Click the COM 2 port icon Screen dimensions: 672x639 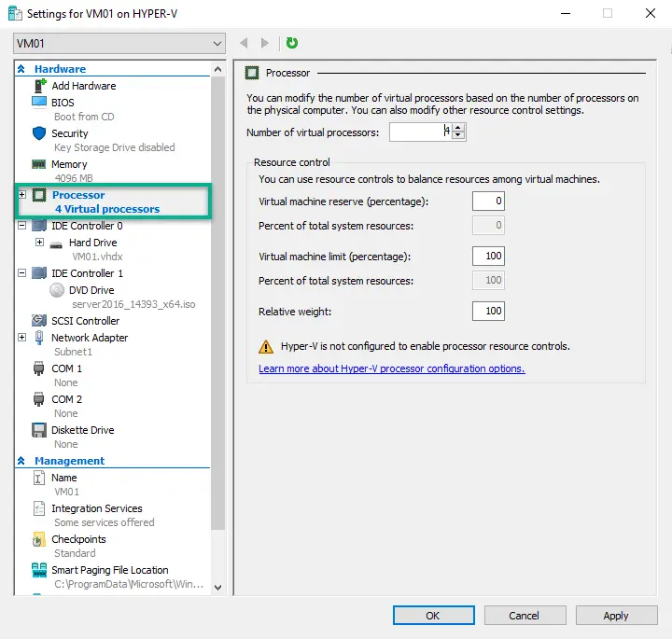pyautogui.click(x=39, y=399)
